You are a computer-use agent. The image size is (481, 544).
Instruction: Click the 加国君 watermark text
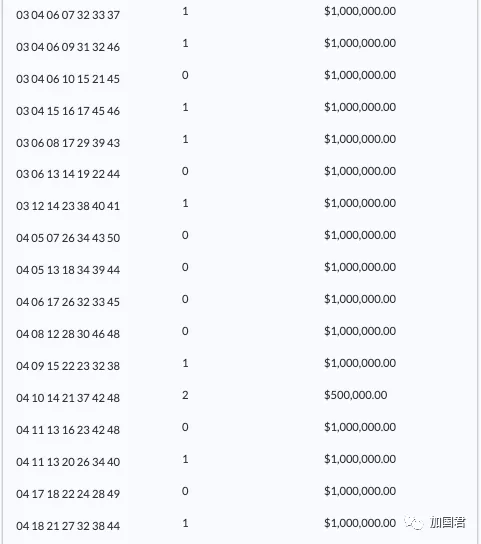click(448, 522)
